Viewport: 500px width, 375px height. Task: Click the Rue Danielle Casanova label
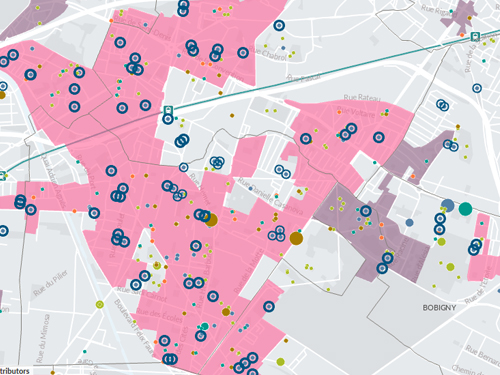pyautogui.click(x=270, y=196)
